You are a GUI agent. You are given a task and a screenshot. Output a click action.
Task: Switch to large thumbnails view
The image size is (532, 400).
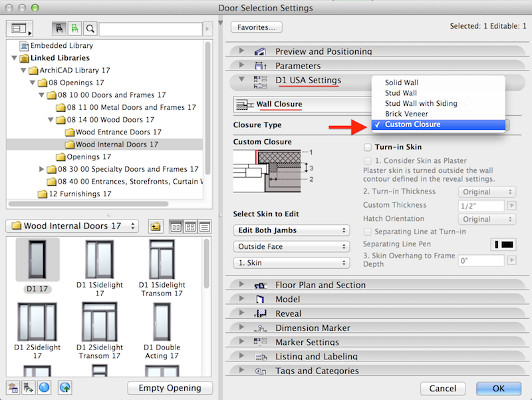tap(176, 227)
